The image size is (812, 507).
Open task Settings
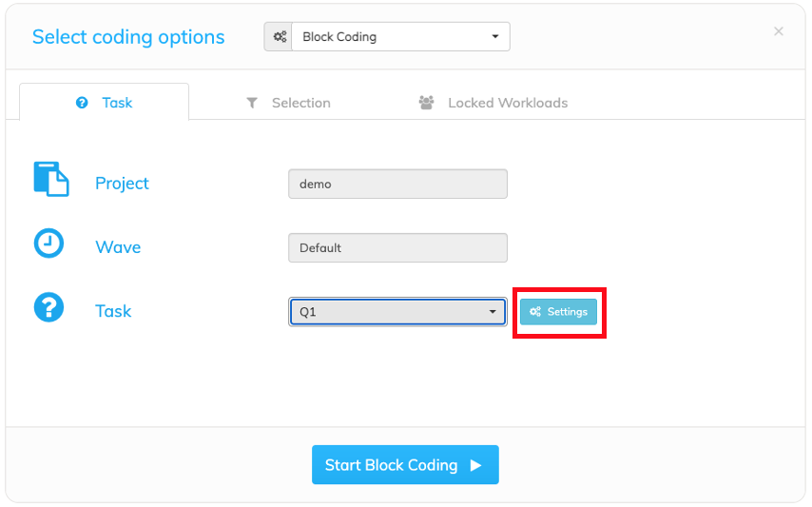pos(558,312)
